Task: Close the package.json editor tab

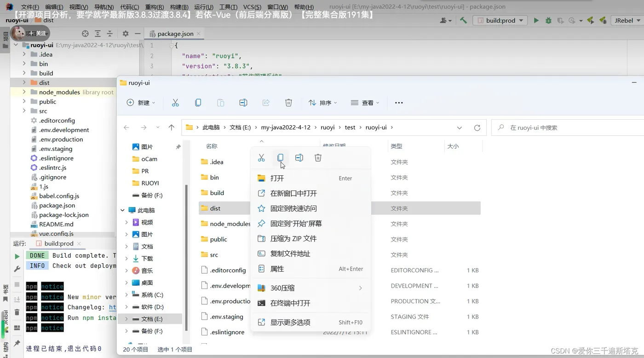Action: (199, 34)
